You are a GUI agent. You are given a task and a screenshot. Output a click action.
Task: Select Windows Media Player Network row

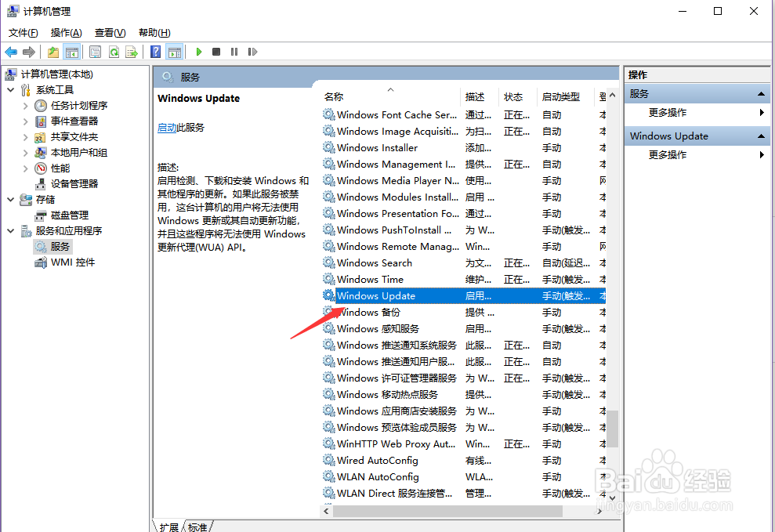pos(463,181)
